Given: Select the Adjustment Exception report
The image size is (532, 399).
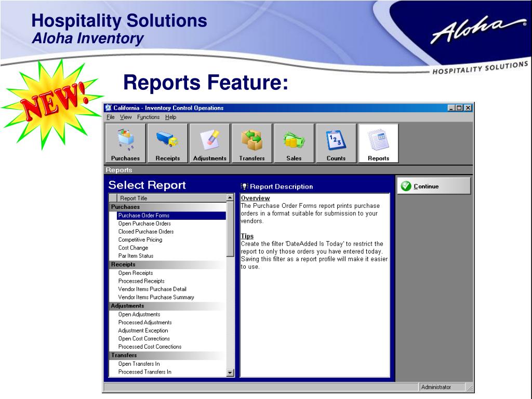Looking at the screenshot, I should 143,331.
